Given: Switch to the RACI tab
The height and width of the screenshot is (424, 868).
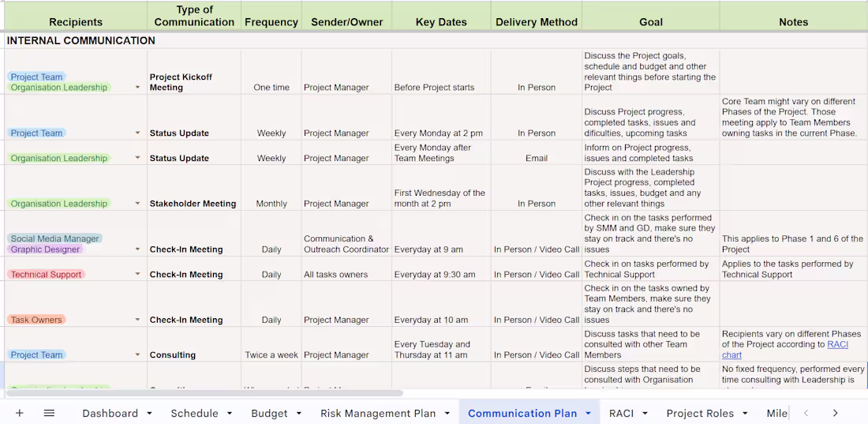Looking at the screenshot, I should point(621,413).
